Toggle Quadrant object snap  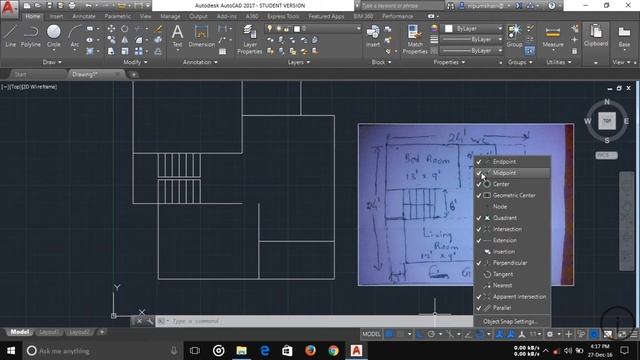(x=512, y=218)
